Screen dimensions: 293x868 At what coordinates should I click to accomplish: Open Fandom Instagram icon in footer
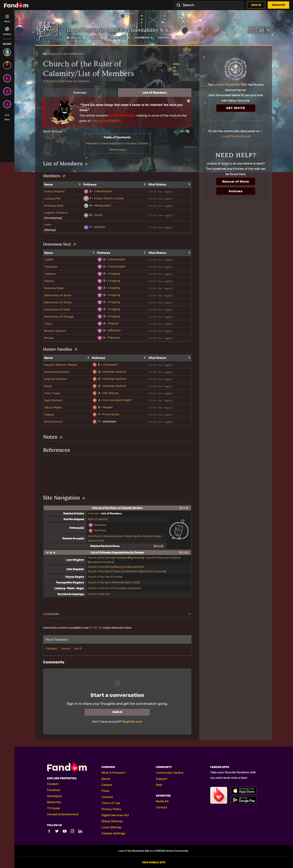(x=72, y=831)
